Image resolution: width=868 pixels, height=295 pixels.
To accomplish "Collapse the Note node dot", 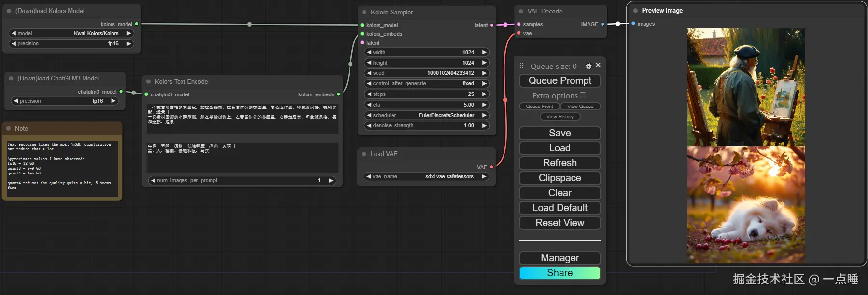I will click(9, 128).
